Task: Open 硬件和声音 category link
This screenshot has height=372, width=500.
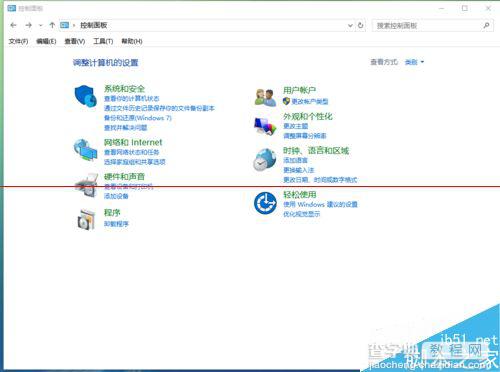Action: 124,176
